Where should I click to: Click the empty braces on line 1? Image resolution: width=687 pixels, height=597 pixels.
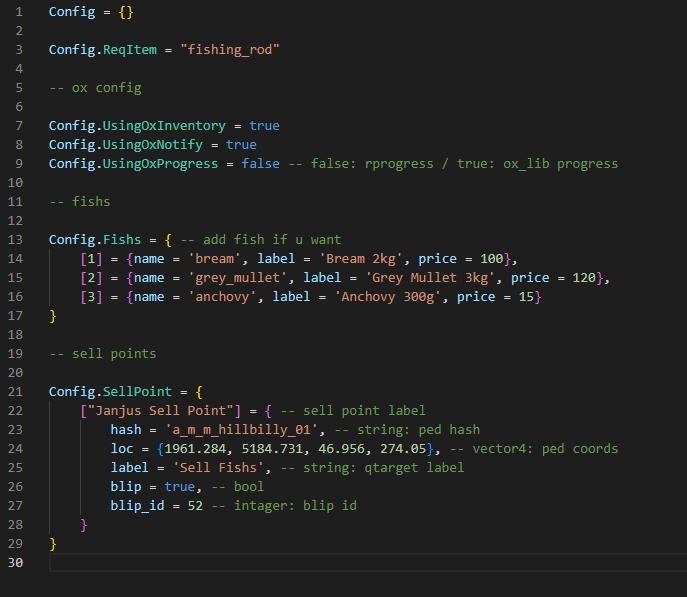coord(126,12)
